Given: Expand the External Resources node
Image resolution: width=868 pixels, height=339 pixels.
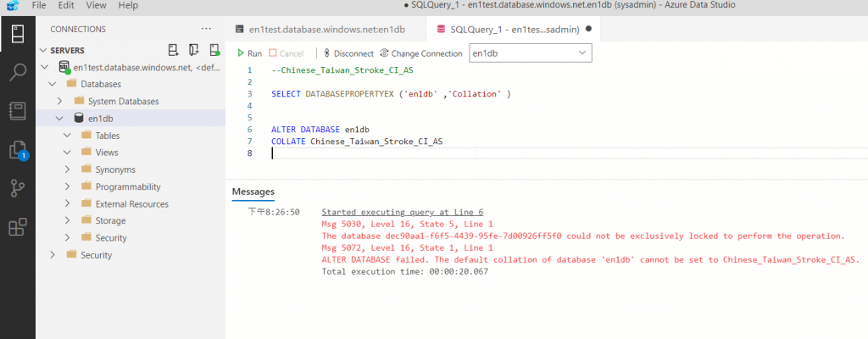Looking at the screenshot, I should point(67,204).
